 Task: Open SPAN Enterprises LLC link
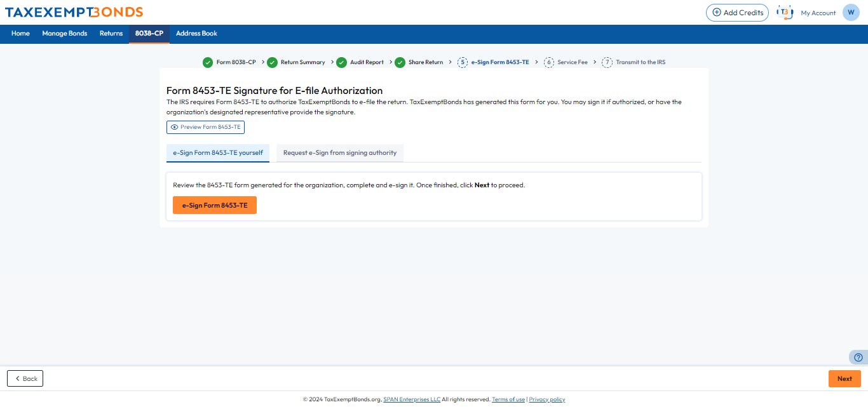pyautogui.click(x=412, y=399)
